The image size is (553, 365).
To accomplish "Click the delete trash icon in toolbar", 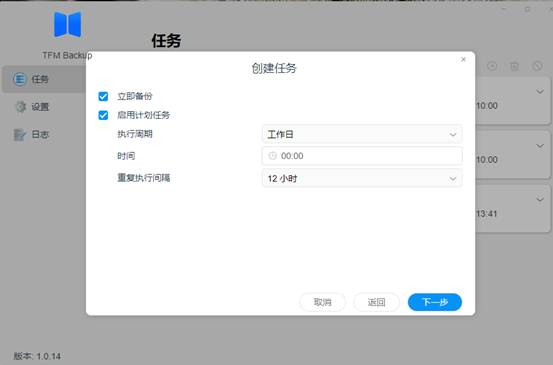I will [x=515, y=66].
